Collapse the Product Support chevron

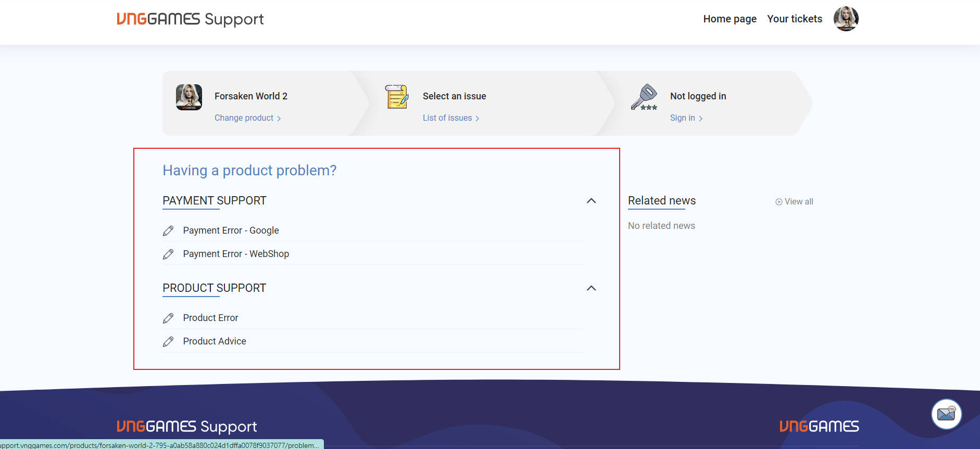click(x=591, y=288)
